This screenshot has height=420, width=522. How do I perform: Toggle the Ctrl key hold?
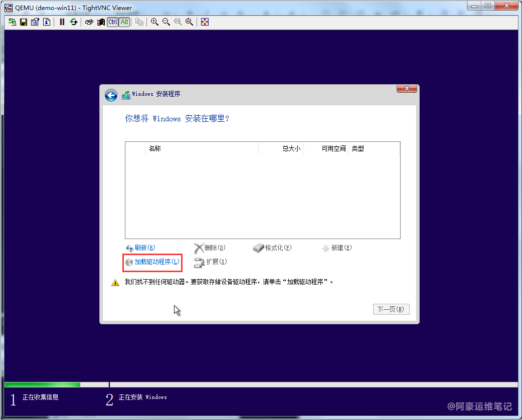(x=113, y=22)
